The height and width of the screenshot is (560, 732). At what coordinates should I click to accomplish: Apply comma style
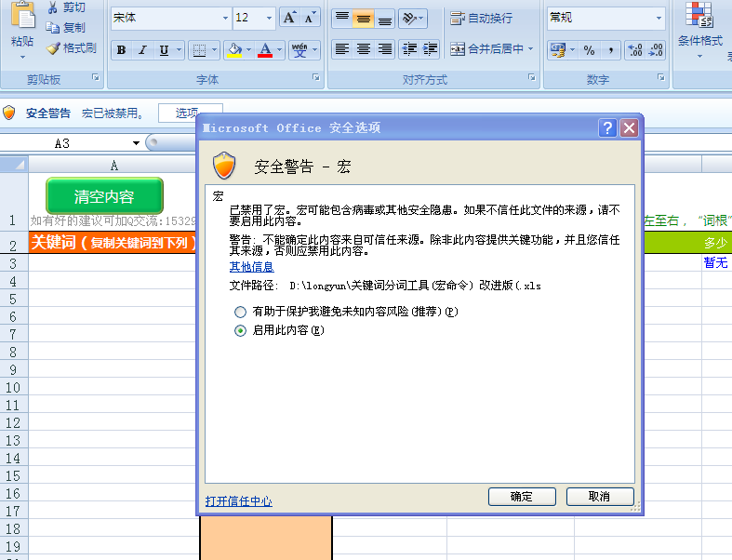(611, 49)
